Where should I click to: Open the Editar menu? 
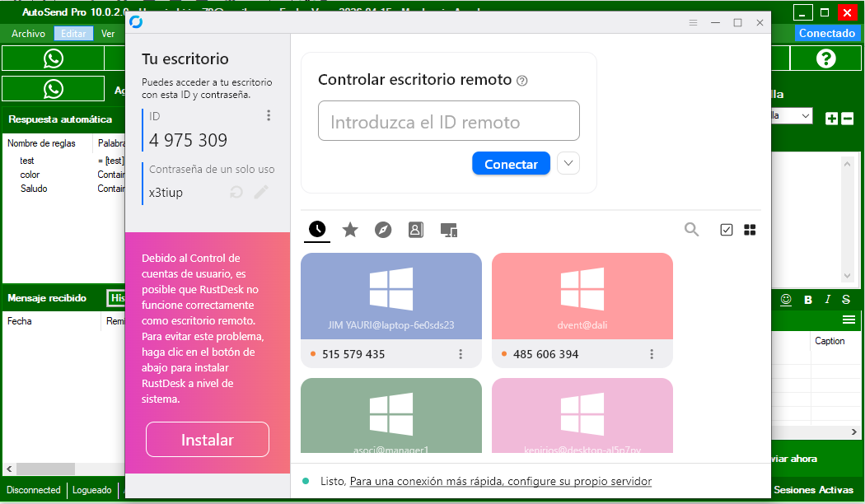(x=73, y=34)
